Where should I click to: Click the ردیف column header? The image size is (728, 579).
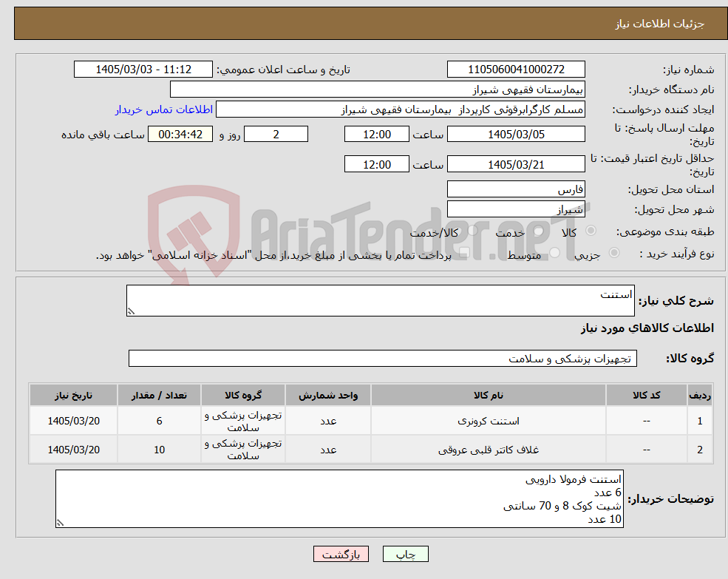[x=700, y=395]
